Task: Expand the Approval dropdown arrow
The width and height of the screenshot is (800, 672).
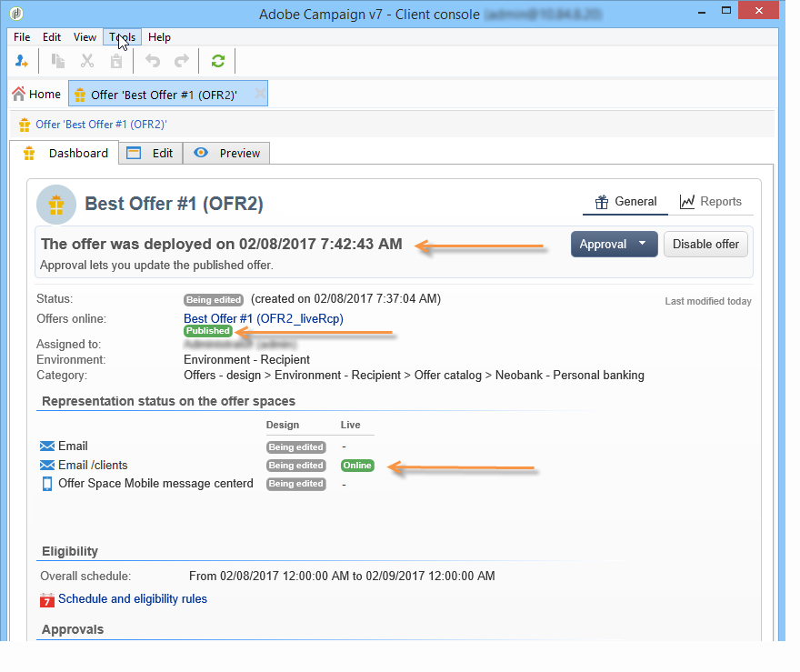Action: [x=643, y=244]
